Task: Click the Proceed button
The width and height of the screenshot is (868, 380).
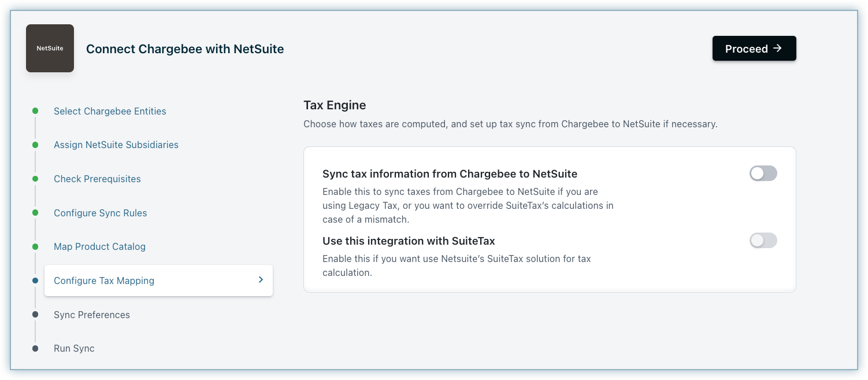Action: pyautogui.click(x=754, y=49)
